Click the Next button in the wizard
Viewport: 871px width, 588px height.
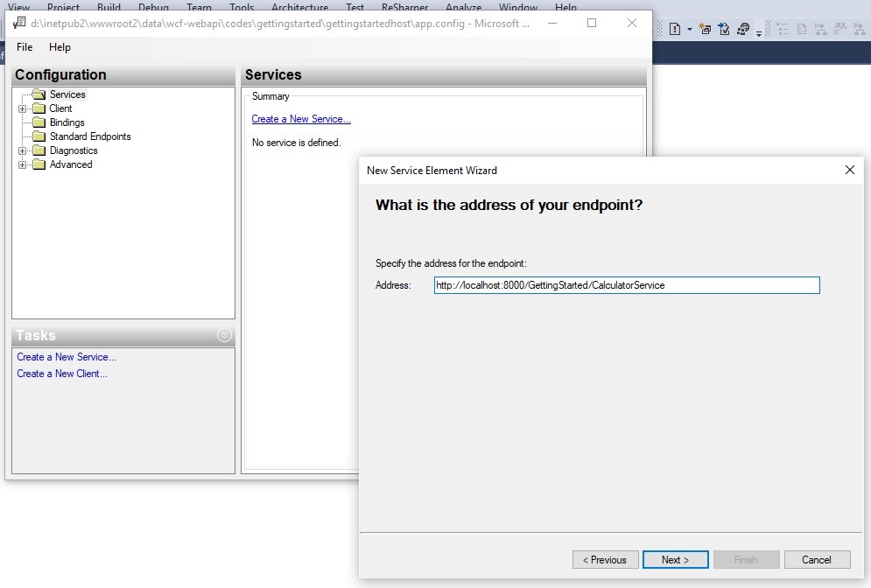(675, 559)
